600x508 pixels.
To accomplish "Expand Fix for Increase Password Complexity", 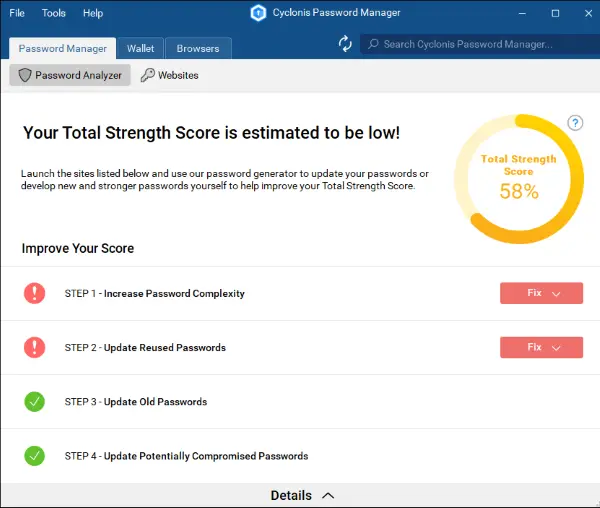I will (541, 293).
